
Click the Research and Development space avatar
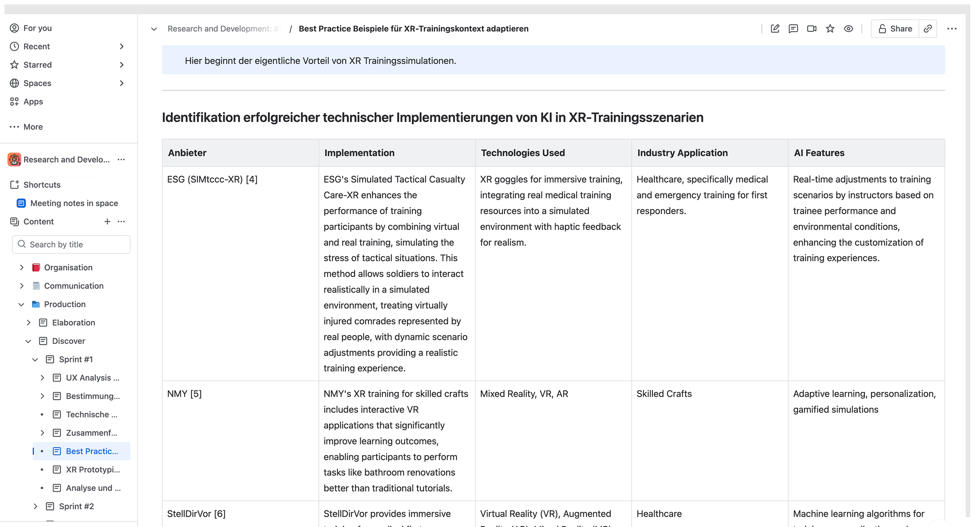(x=14, y=160)
